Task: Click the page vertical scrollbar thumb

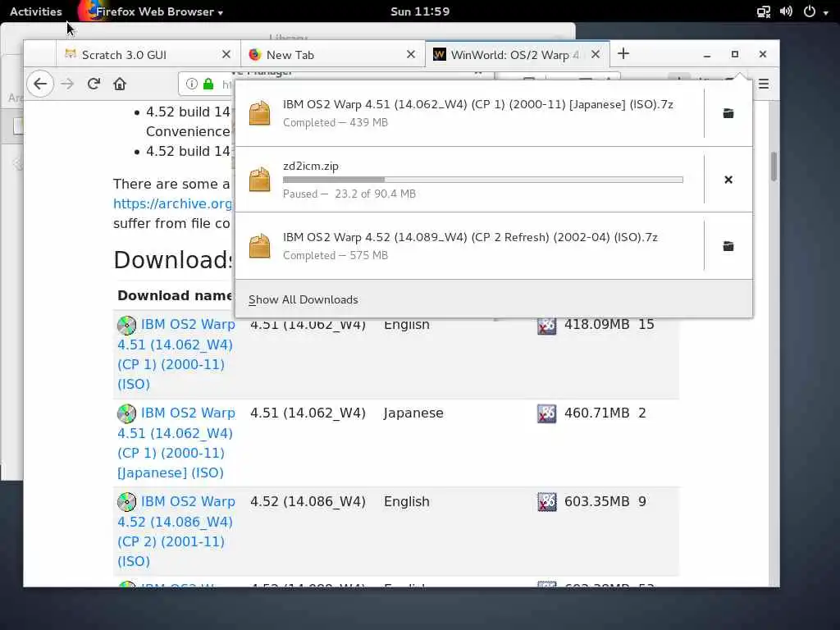Action: [774, 167]
